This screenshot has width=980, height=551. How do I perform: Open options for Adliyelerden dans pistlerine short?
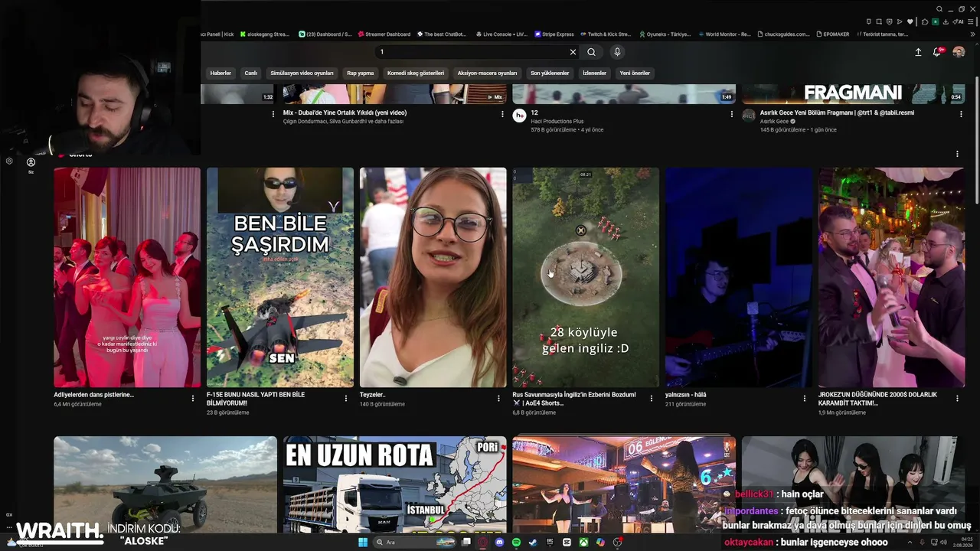click(x=193, y=398)
